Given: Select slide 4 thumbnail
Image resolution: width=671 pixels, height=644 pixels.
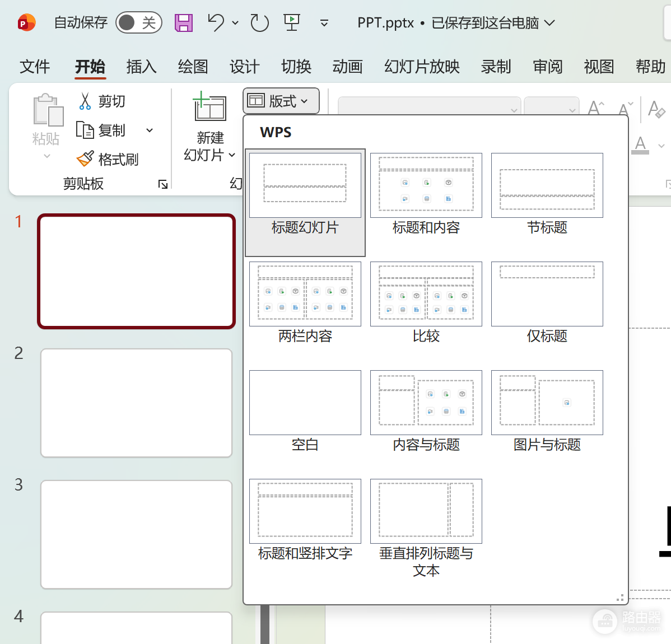Looking at the screenshot, I should (x=137, y=628).
